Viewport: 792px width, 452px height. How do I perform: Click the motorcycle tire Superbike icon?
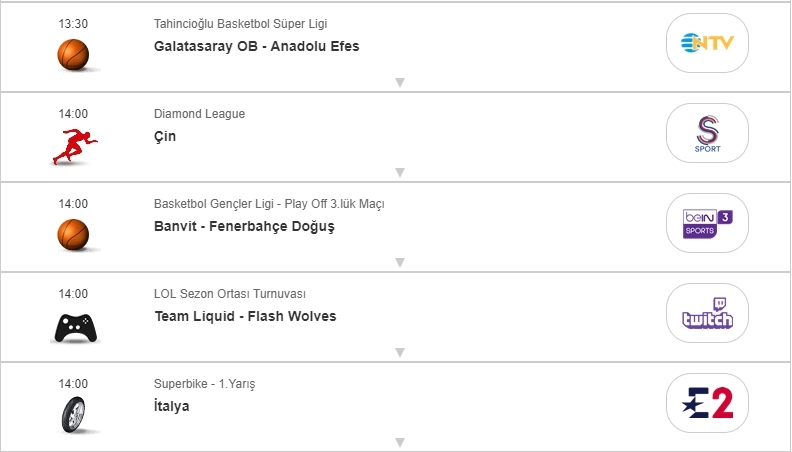73,415
